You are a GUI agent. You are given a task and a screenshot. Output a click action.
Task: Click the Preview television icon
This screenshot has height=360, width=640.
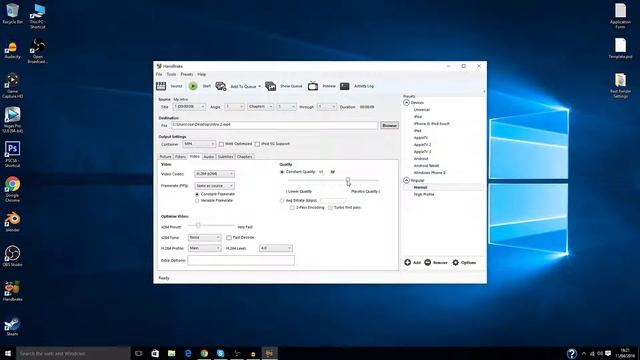pyautogui.click(x=313, y=86)
